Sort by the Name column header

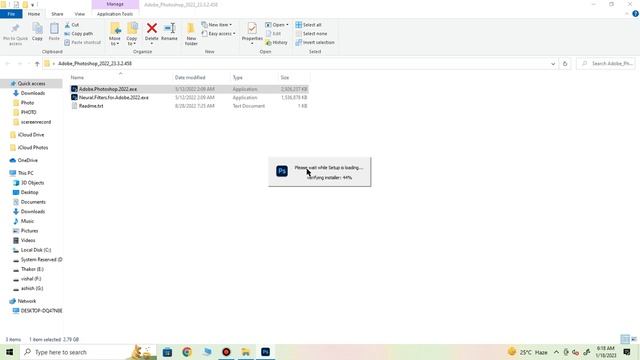(x=77, y=78)
